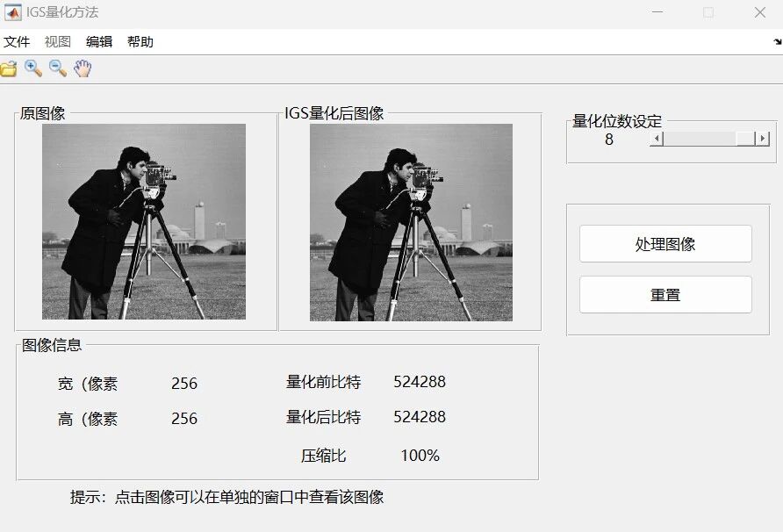Click the 宽（像素 label

click(88, 384)
